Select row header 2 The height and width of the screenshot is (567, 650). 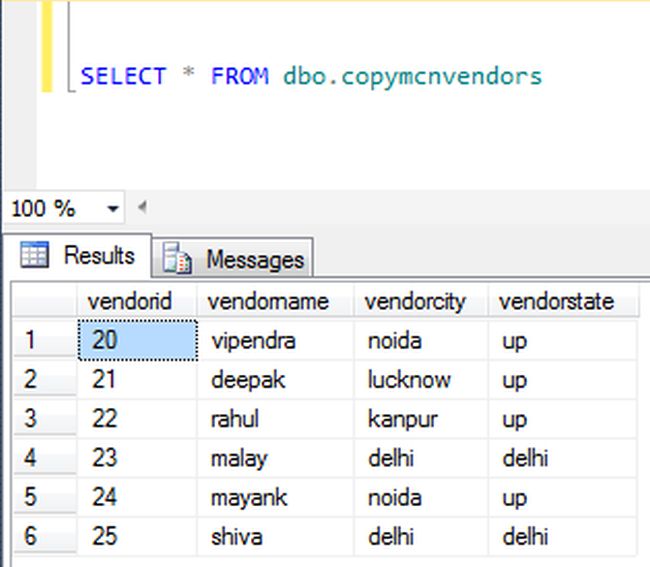pyautogui.click(x=45, y=379)
